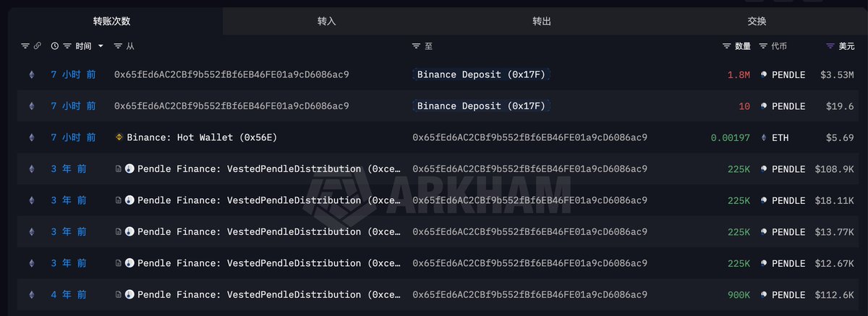Click ETH token icon in 0.00197 row

(x=764, y=137)
